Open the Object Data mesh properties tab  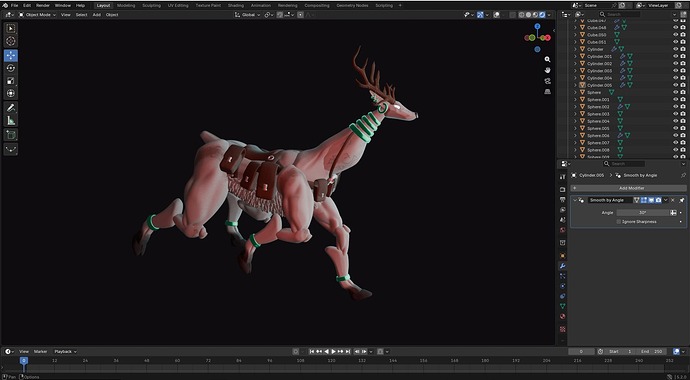tap(562, 306)
